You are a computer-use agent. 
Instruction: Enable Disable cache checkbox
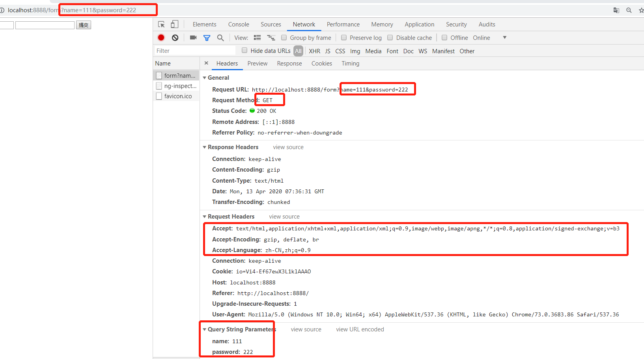coord(390,37)
